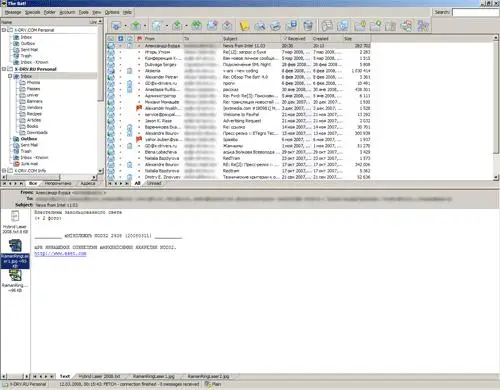Click the get new mail toolbar icon

point(116,25)
